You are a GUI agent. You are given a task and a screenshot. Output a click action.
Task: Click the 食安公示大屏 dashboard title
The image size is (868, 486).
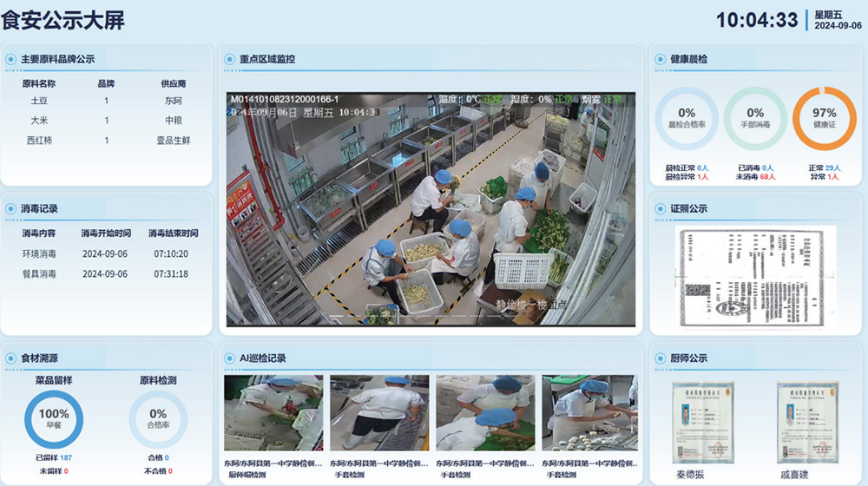(x=62, y=21)
